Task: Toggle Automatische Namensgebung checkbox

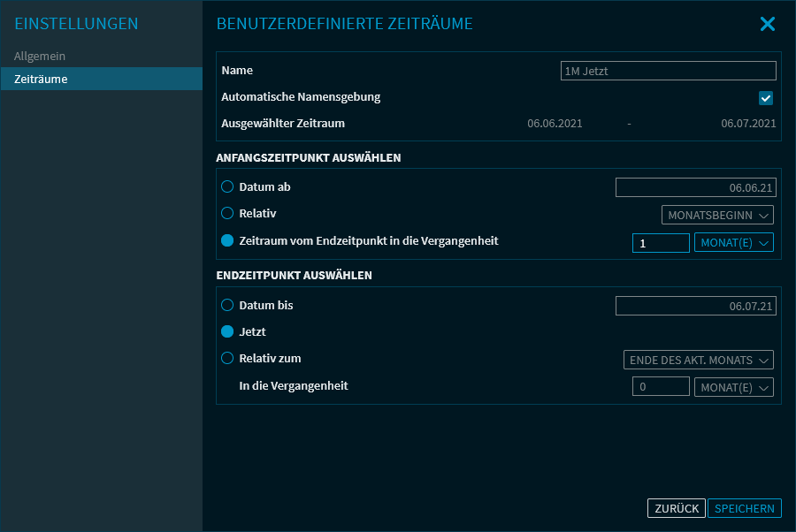Action: (x=766, y=98)
